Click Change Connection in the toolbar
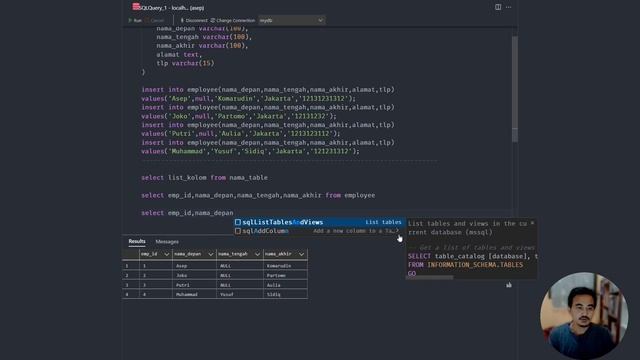The height and width of the screenshot is (360, 640). click(x=232, y=20)
